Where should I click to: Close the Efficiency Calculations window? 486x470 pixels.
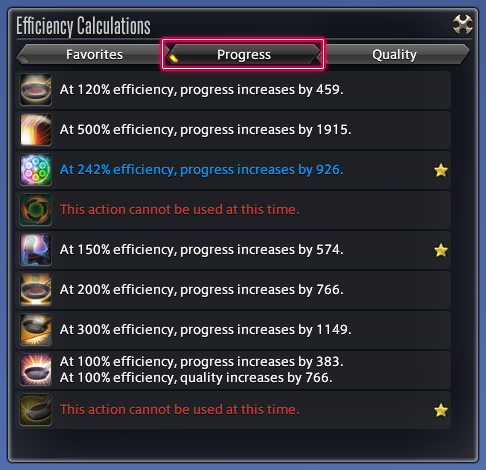(463, 24)
